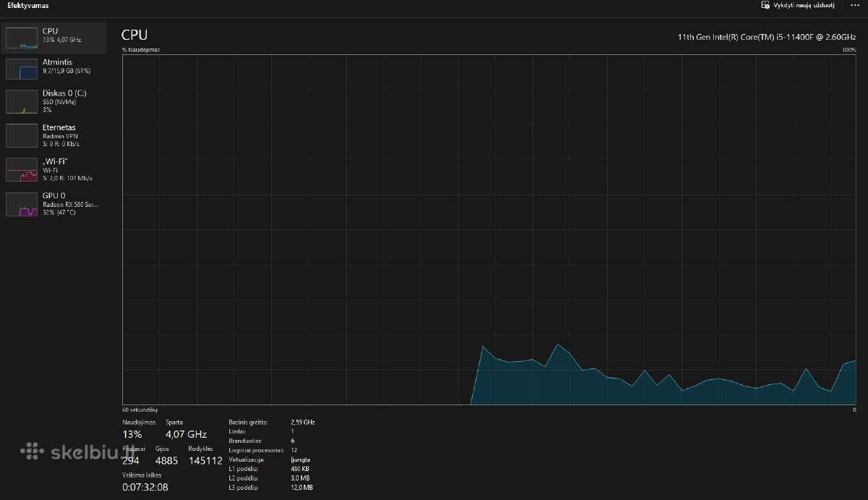
Task: Click the run new task icon
Action: 766,5
